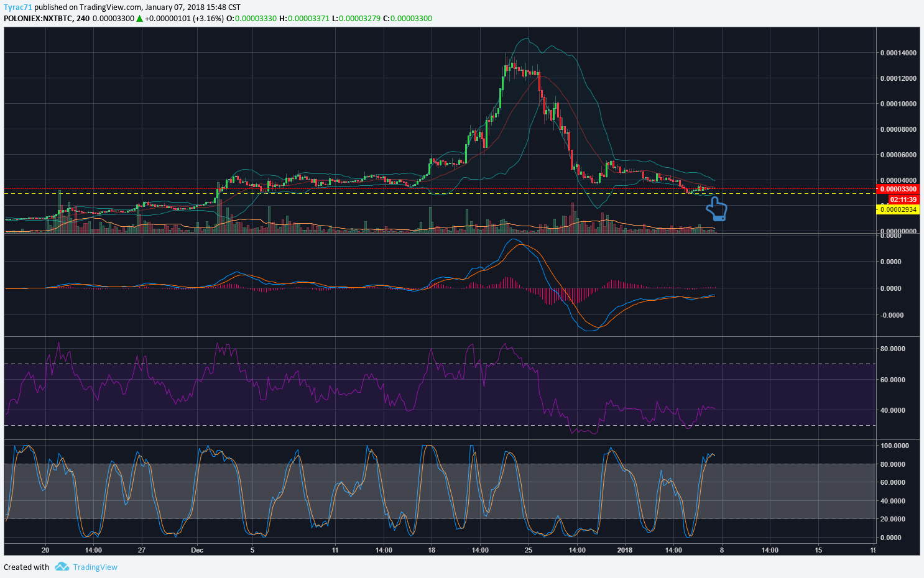924x578 pixels.
Task: Click the blue pointing hand icon on chart
Action: pos(717,209)
